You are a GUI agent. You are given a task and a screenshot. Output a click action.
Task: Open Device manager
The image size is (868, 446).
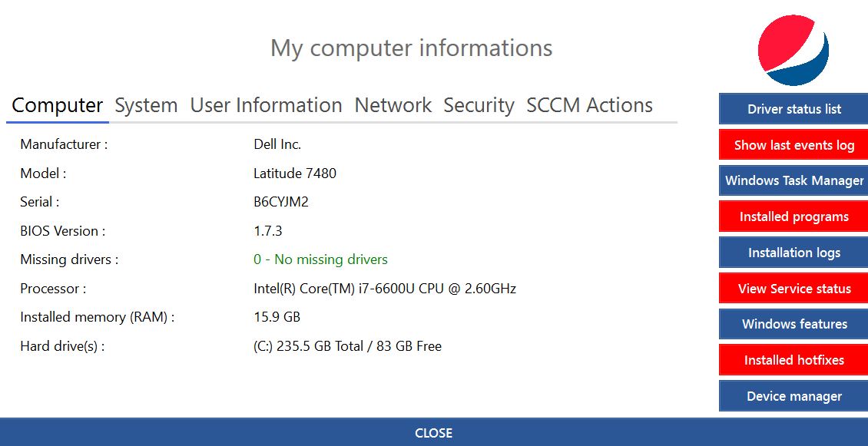793,395
